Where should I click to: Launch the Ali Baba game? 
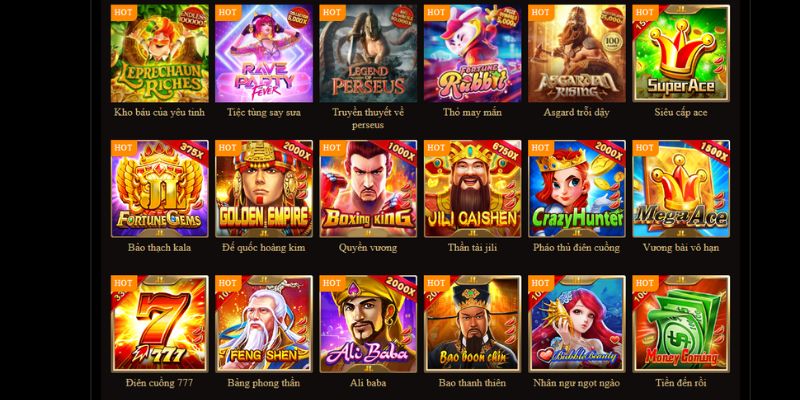pyautogui.click(x=368, y=324)
